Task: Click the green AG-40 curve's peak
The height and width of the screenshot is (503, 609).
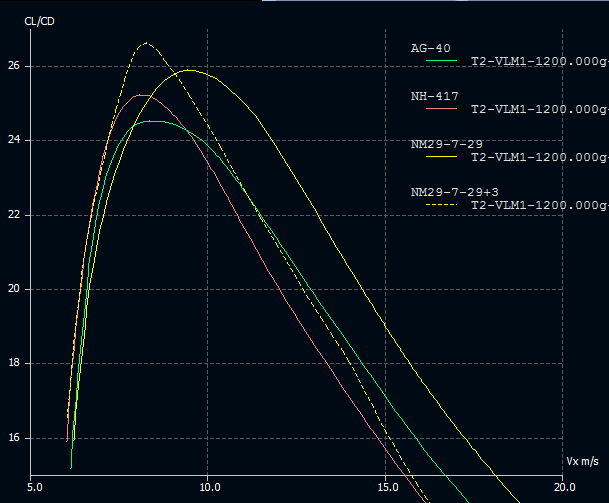Action: tap(151, 121)
